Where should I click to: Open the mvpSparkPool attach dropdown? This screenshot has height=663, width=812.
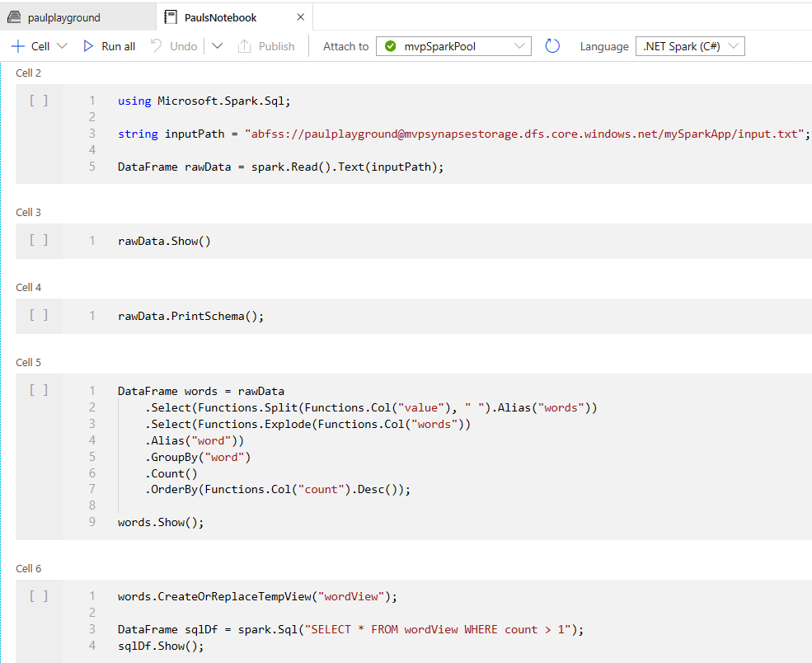[453, 46]
